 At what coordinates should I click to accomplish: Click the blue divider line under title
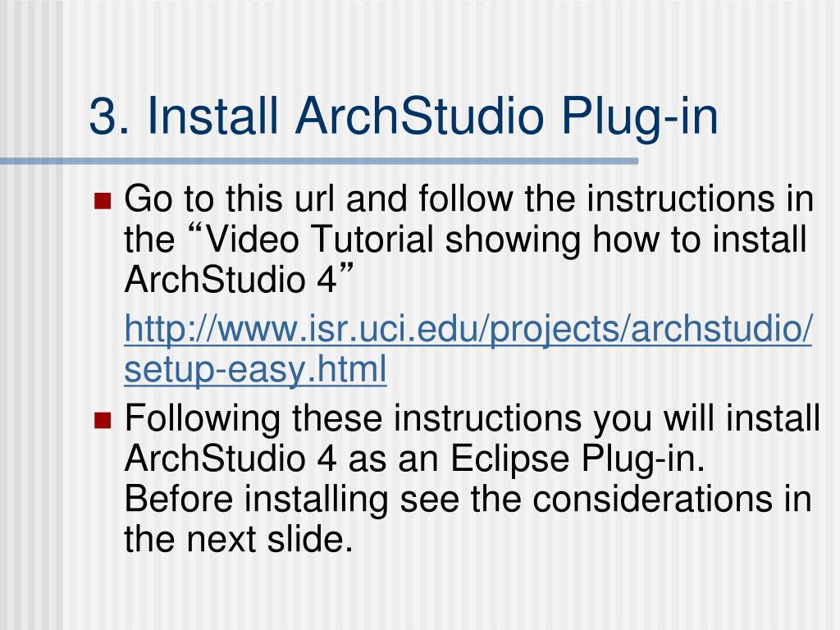tap(319, 161)
